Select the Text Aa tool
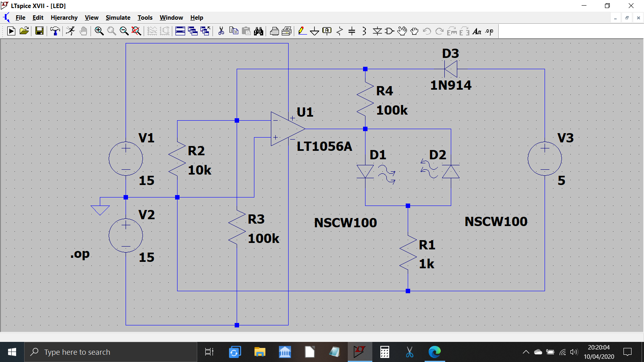Screen dimensions: 644x362 click(x=477, y=31)
